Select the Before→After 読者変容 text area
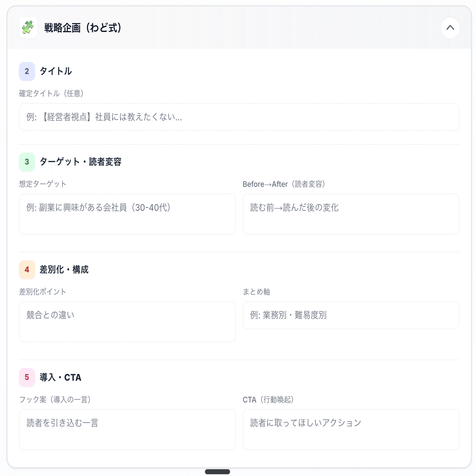The image size is (476, 476). point(351,214)
